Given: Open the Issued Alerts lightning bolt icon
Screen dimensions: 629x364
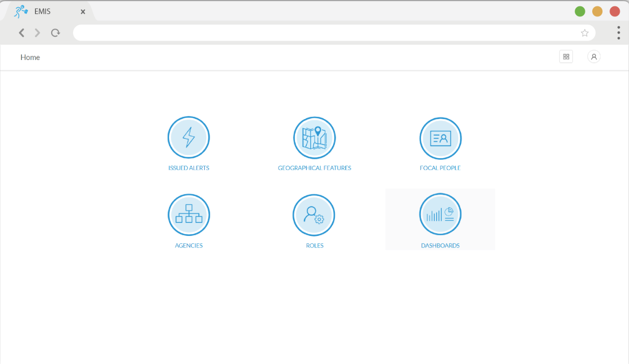Looking at the screenshot, I should 189,137.
